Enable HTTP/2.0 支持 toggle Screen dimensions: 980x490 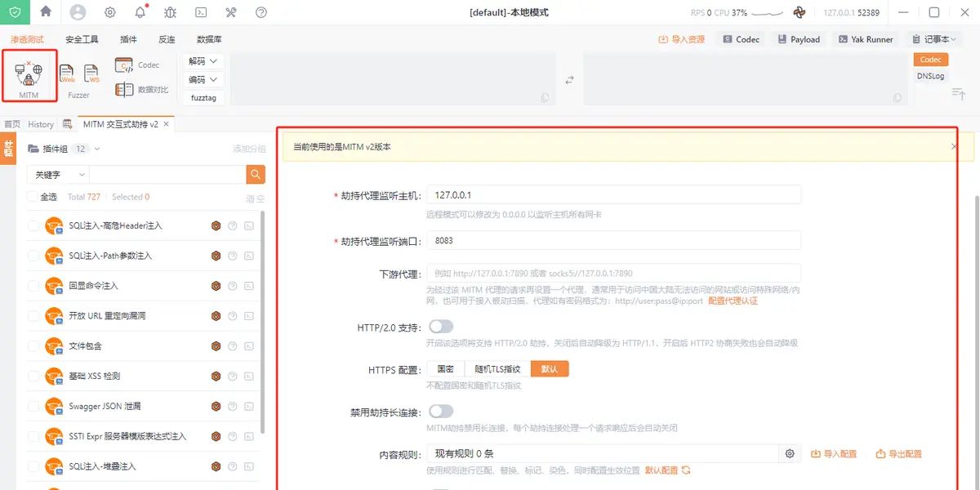441,325
